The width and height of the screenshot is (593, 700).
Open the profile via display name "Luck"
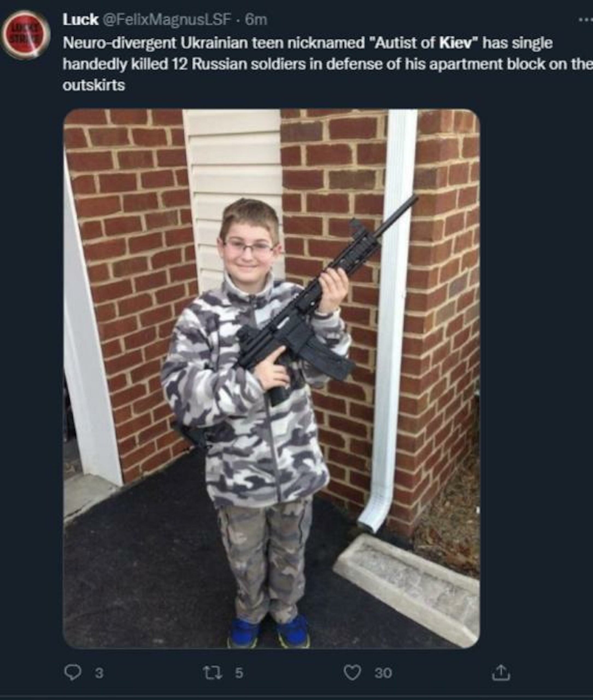click(x=80, y=20)
